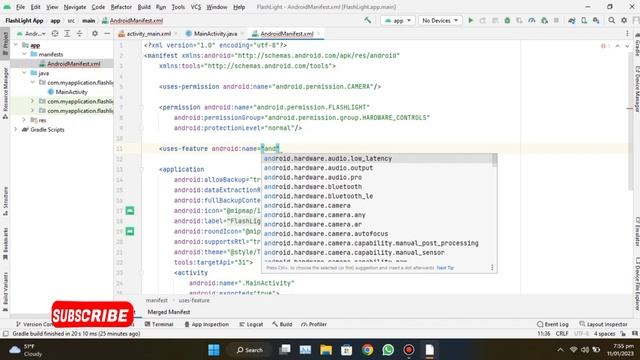Screen dimensions: 640x360
Task: Open the Terminal tool window
Action: pyautogui.click(x=159, y=324)
